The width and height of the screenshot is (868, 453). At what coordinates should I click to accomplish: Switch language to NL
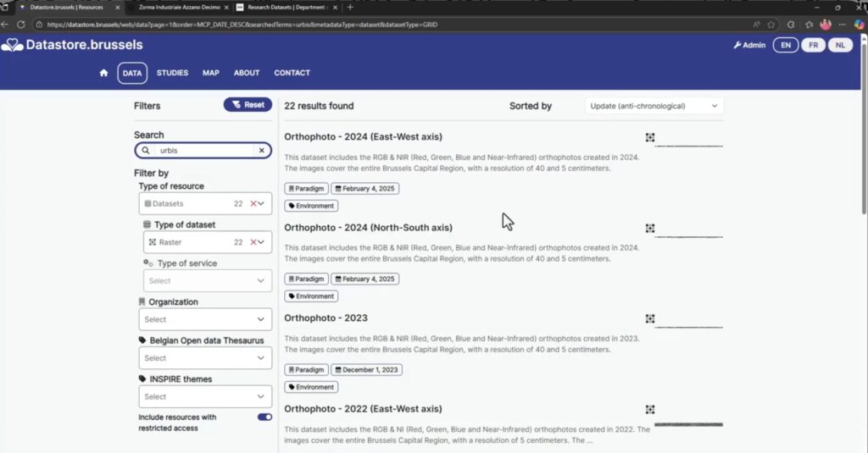[840, 45]
